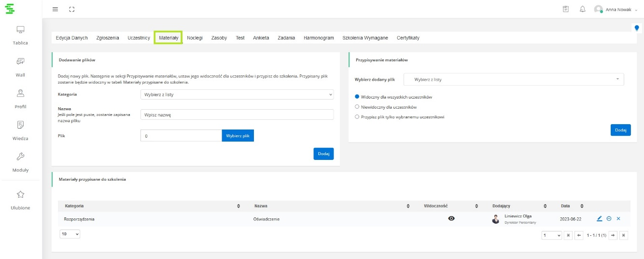Click into the Nazwa text field
This screenshot has height=259, width=644.
tap(237, 115)
